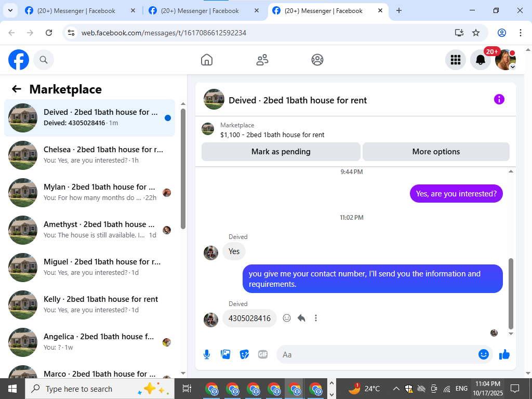The image size is (532, 399).
Task: Close the active third Messenger tab
Action: click(380, 11)
